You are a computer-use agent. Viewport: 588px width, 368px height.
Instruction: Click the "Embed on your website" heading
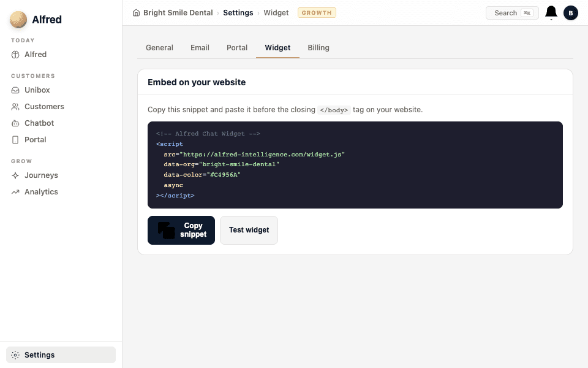click(197, 82)
